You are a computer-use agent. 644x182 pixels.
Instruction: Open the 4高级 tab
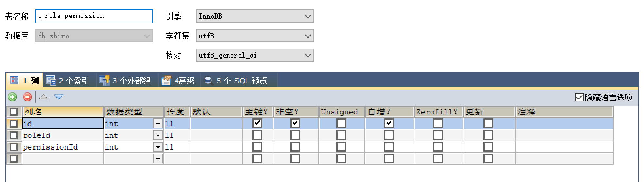pyautogui.click(x=178, y=81)
